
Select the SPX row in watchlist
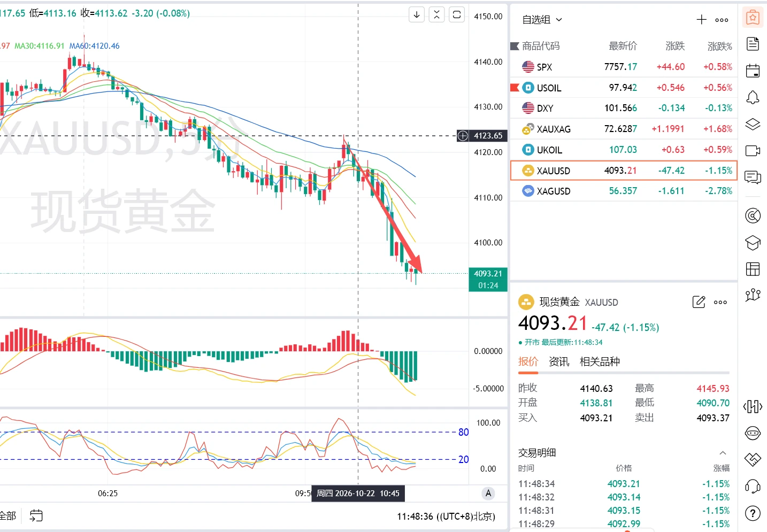(624, 67)
